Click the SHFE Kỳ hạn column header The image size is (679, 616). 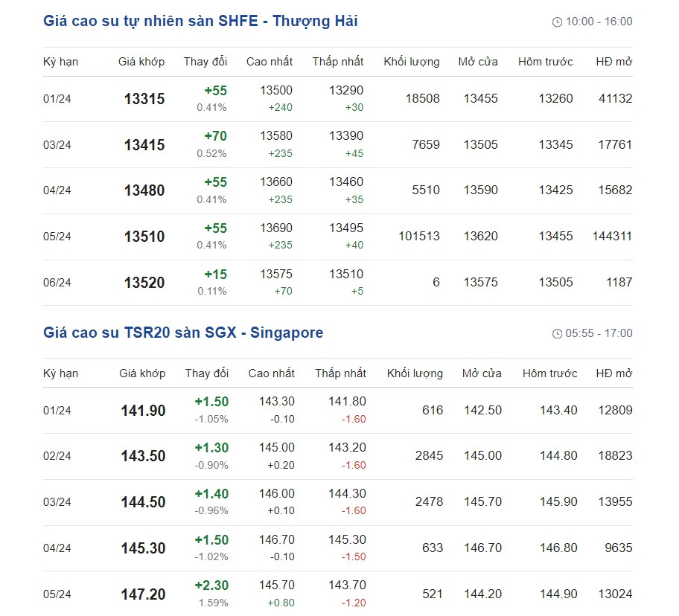(x=60, y=62)
